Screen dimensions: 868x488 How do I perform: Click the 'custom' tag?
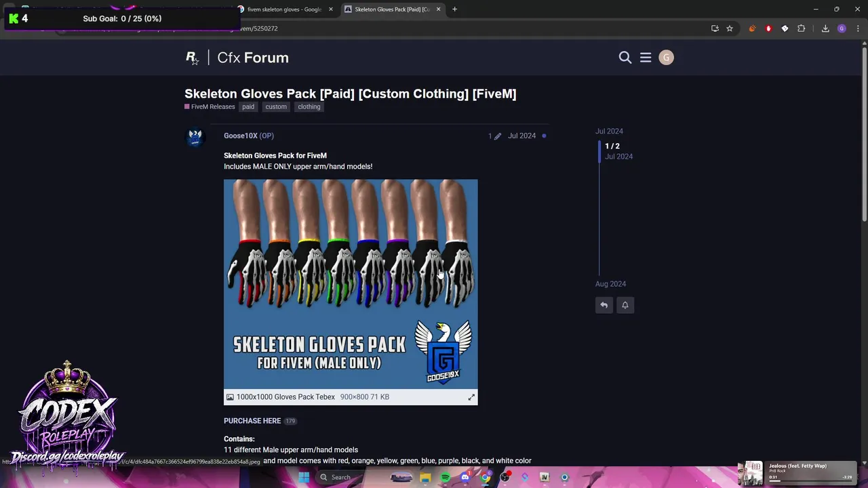[x=276, y=106]
